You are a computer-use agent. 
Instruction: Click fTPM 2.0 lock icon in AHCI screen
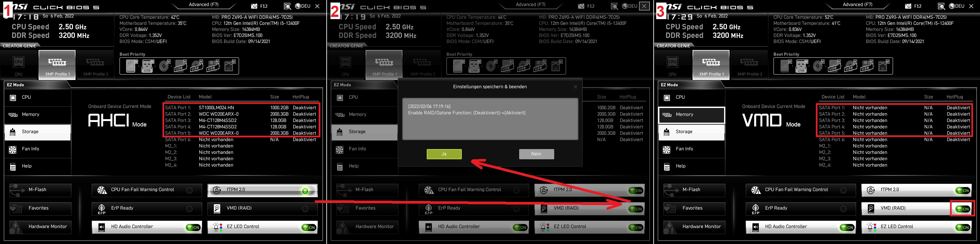pyautogui.click(x=217, y=190)
